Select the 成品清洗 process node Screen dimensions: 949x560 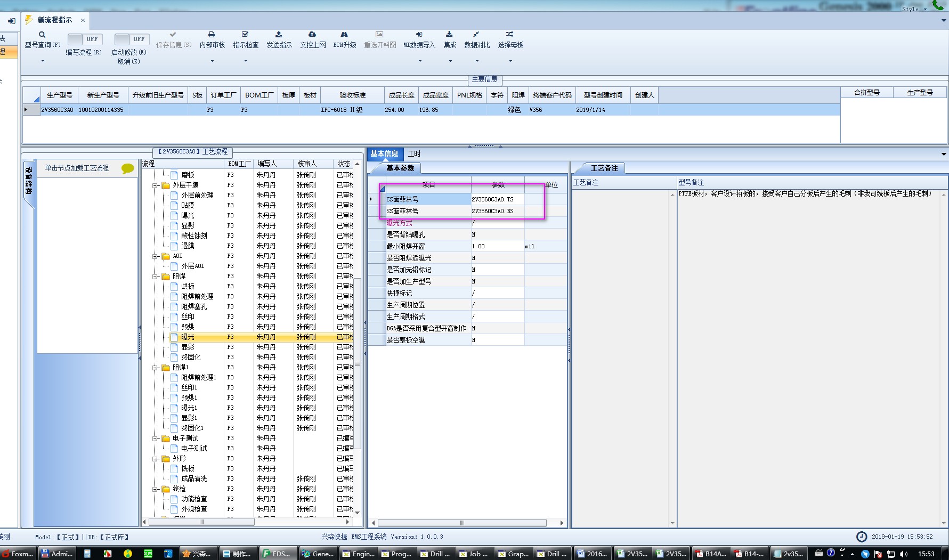(x=194, y=478)
